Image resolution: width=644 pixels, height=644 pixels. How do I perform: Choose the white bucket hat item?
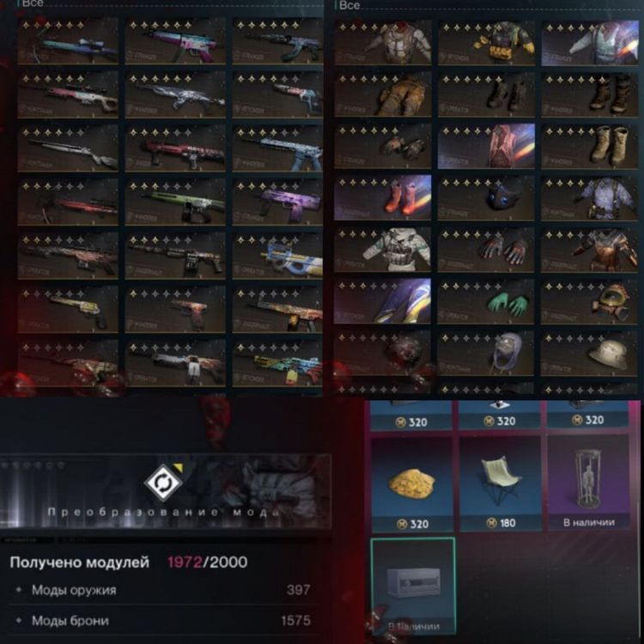coord(589,353)
